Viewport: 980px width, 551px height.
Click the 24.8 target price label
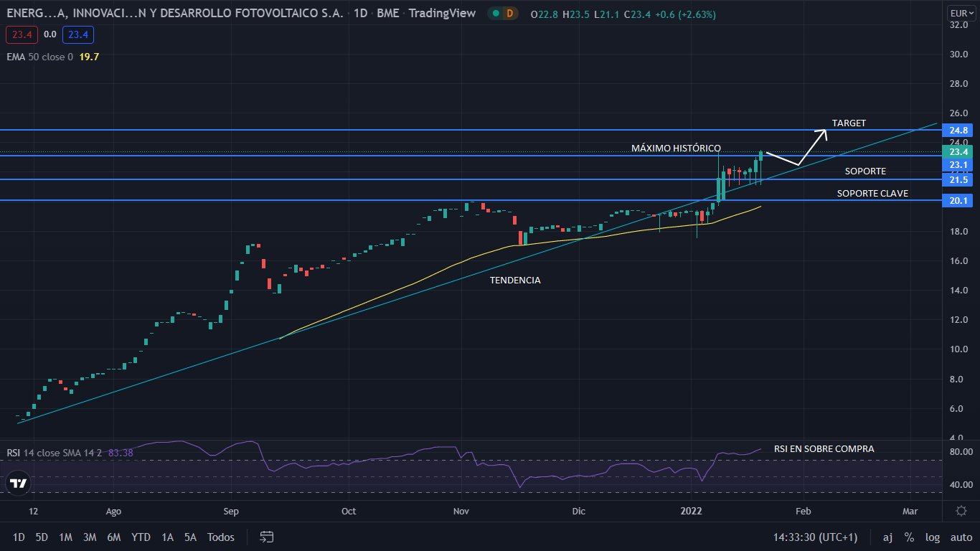pos(959,131)
